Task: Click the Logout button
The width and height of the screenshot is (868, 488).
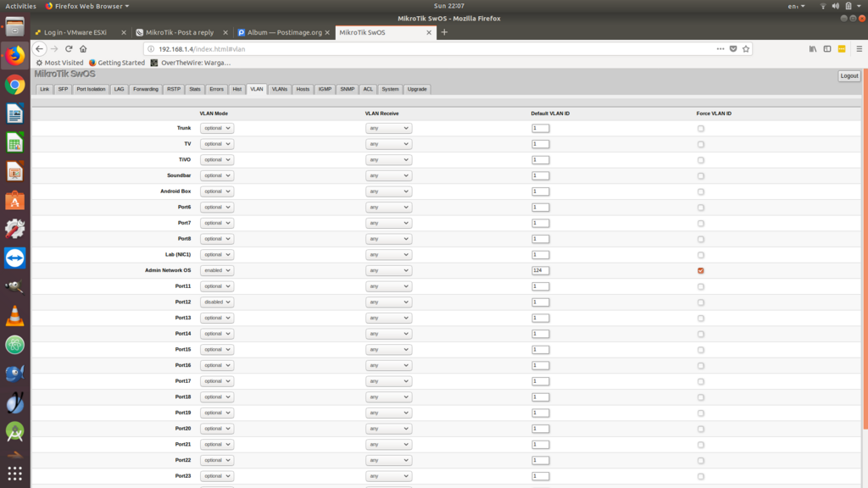Action: pos(849,75)
